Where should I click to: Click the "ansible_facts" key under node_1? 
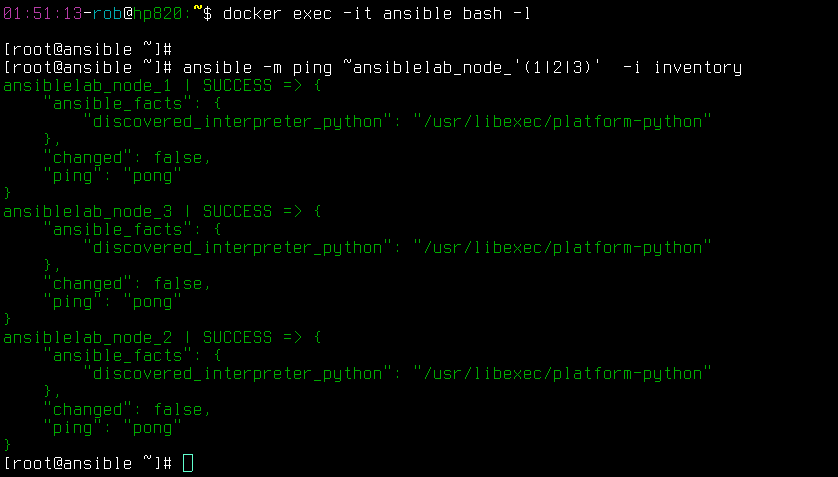(x=118, y=104)
